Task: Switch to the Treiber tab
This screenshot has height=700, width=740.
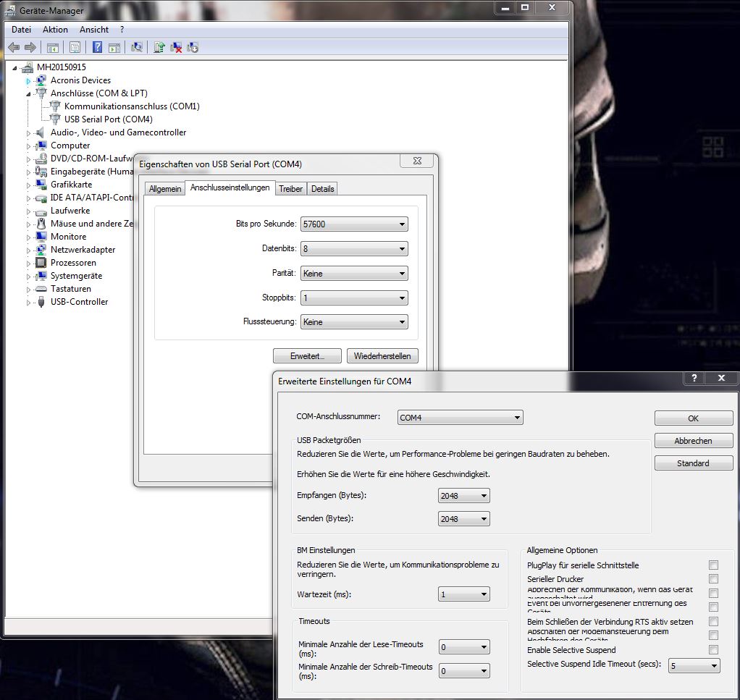Action: coord(290,188)
